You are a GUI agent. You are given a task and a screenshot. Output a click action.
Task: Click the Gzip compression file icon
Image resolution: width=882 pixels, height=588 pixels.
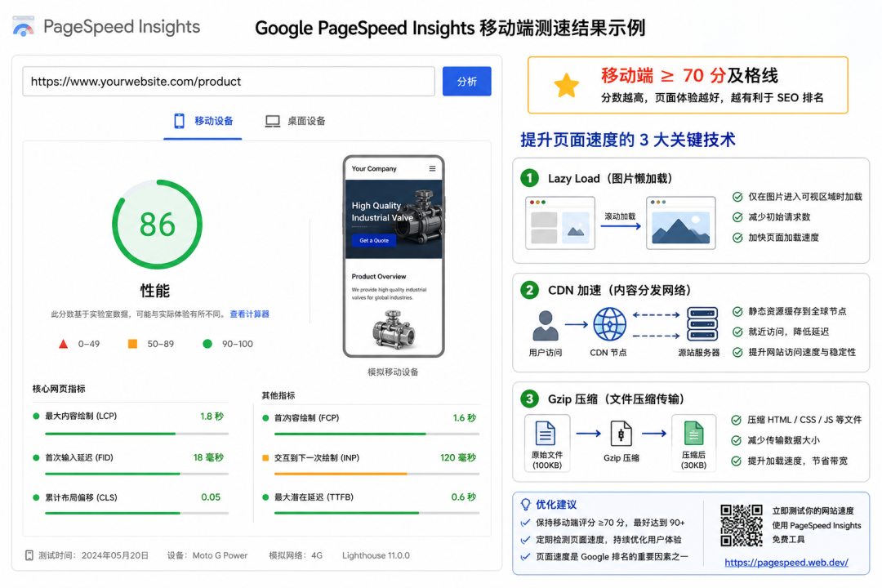pyautogui.click(x=621, y=434)
